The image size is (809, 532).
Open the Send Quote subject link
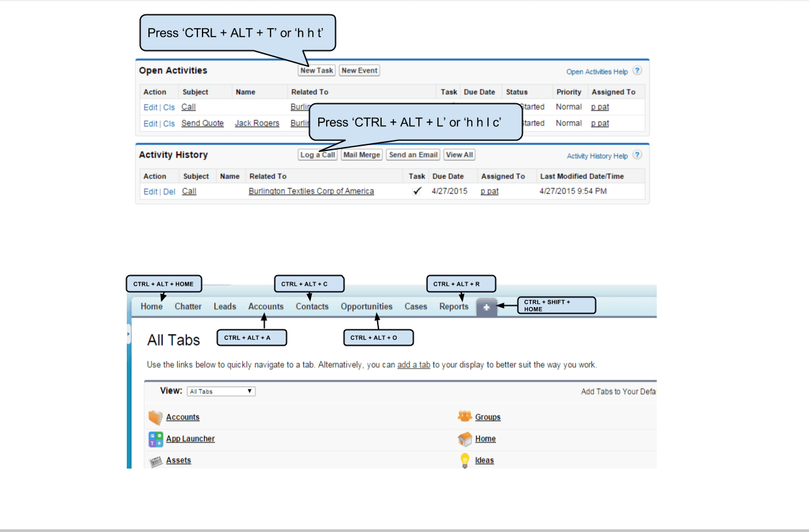coord(203,124)
